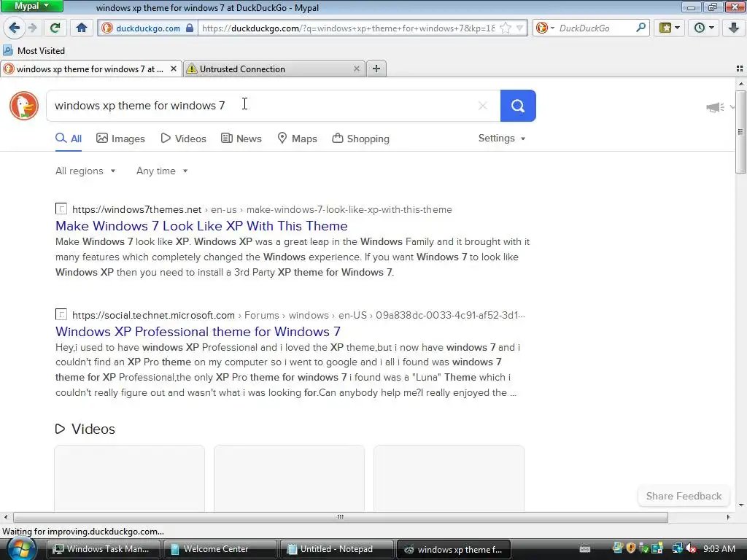Open the Windows Start orb

click(x=21, y=549)
